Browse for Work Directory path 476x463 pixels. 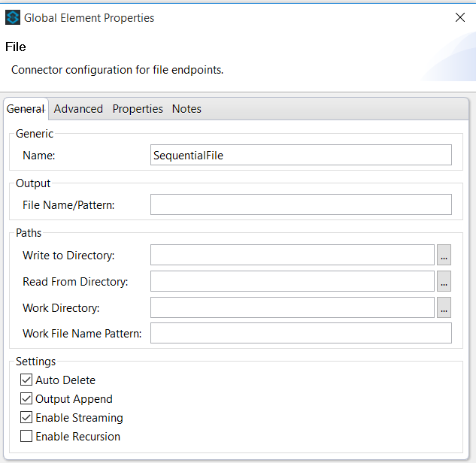(x=444, y=307)
